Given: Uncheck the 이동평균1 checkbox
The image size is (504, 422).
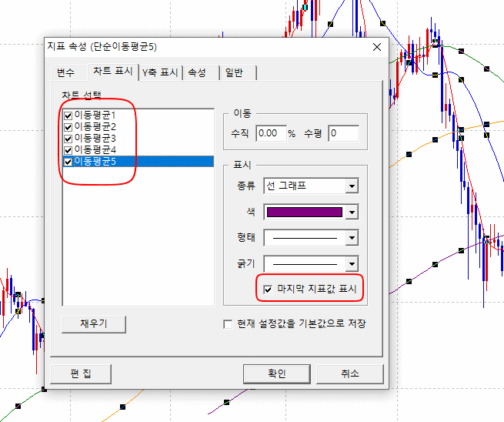Looking at the screenshot, I should [68, 116].
